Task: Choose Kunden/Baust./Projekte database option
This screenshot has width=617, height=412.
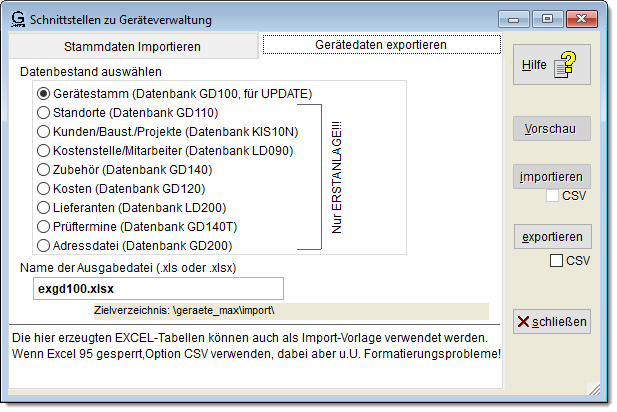Action: (x=43, y=131)
